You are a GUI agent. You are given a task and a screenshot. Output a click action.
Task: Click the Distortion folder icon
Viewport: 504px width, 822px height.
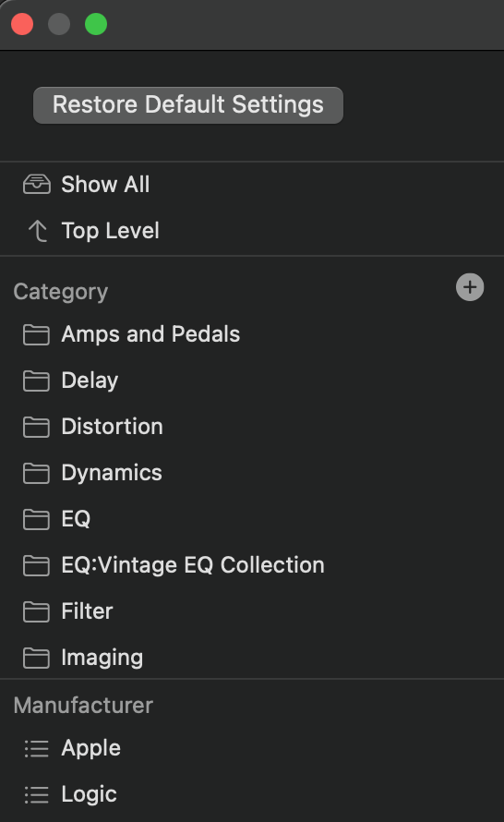click(37, 427)
